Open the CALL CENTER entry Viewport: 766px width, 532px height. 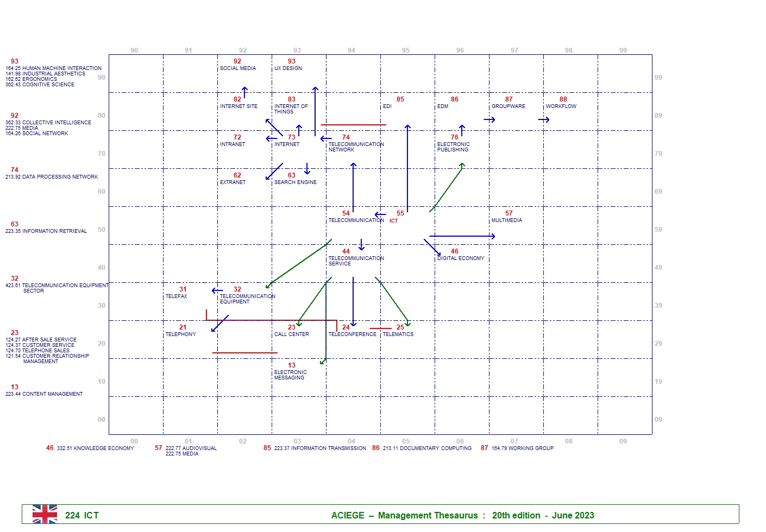coord(291,334)
